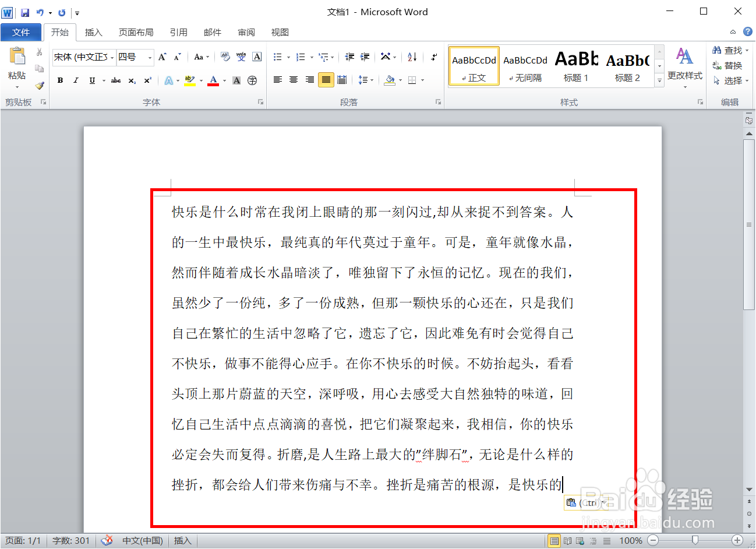The width and height of the screenshot is (756, 549).
Task: Switch to the Insert (插入) ribbon tab
Action: point(93,32)
